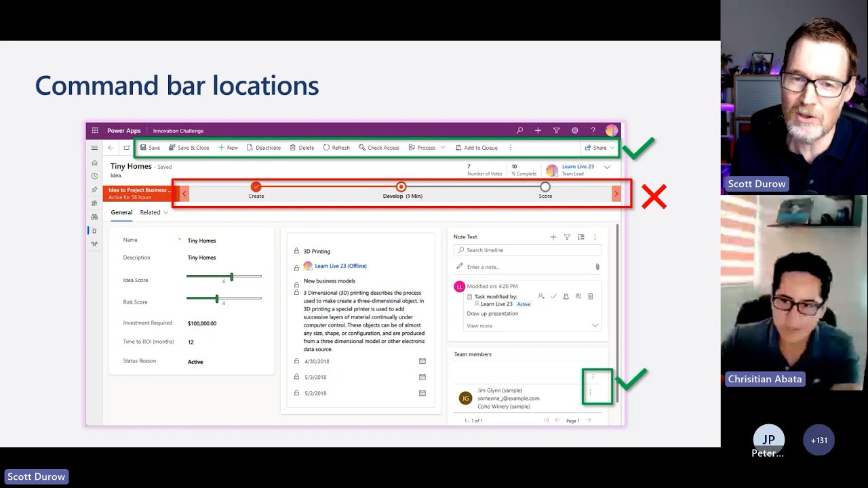Click Investment Required value $100,000.00
Screen dimensions: 868x488
pos(202,323)
